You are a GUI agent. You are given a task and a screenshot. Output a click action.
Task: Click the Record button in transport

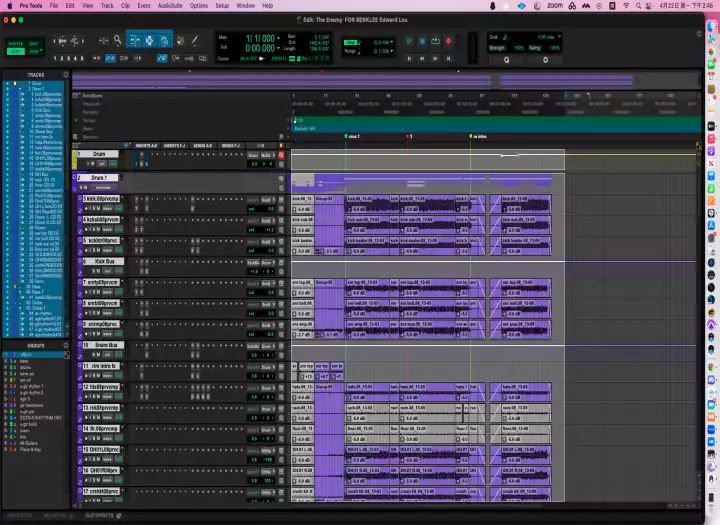point(448,41)
